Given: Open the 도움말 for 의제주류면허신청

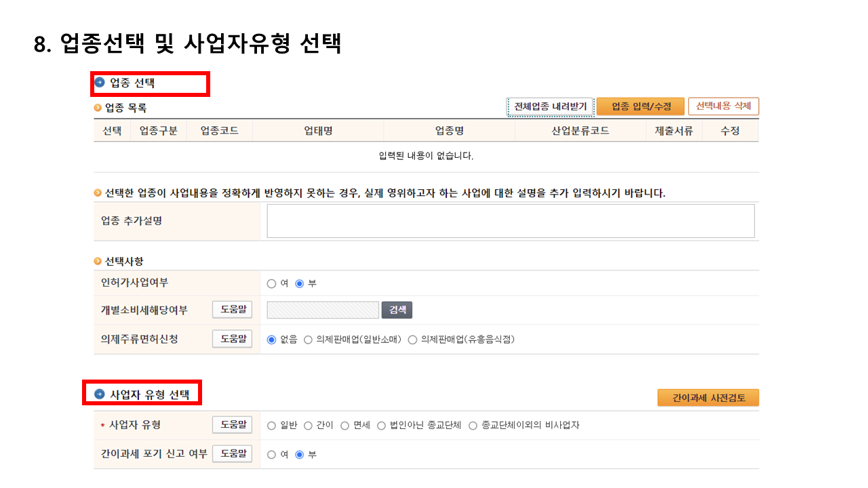Looking at the screenshot, I should pos(232,338).
